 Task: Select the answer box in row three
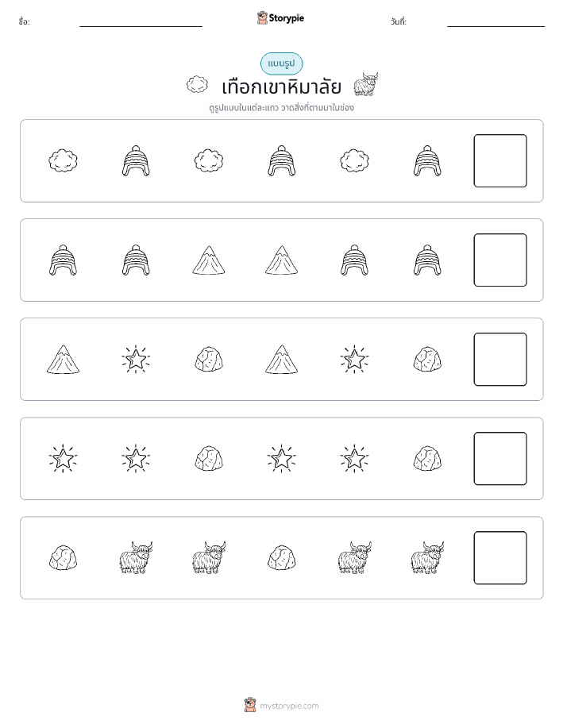coord(500,360)
